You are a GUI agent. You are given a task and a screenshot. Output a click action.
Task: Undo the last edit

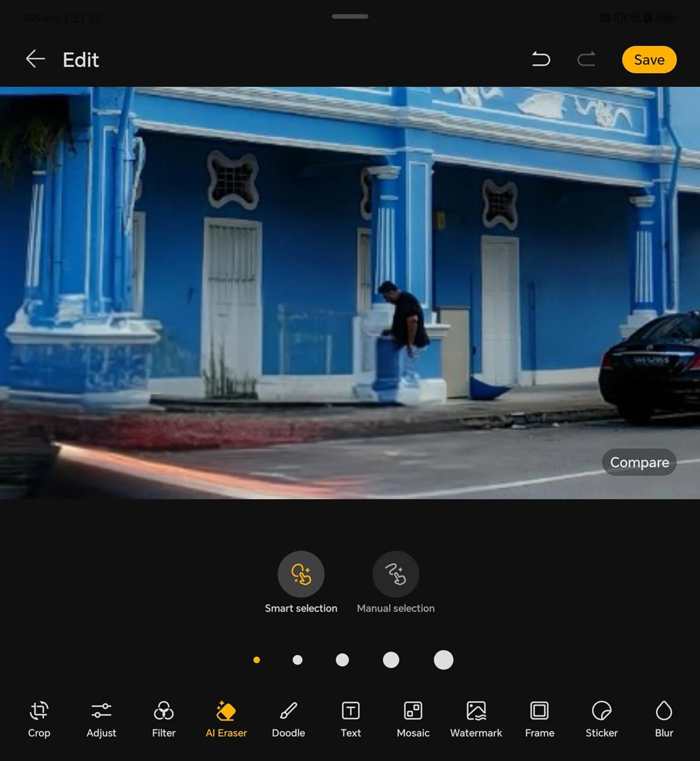pyautogui.click(x=541, y=59)
